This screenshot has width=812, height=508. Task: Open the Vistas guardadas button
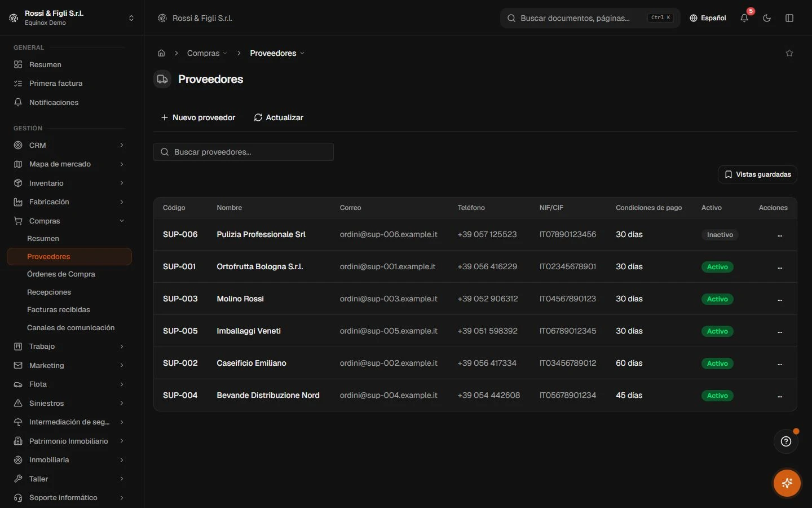(757, 174)
